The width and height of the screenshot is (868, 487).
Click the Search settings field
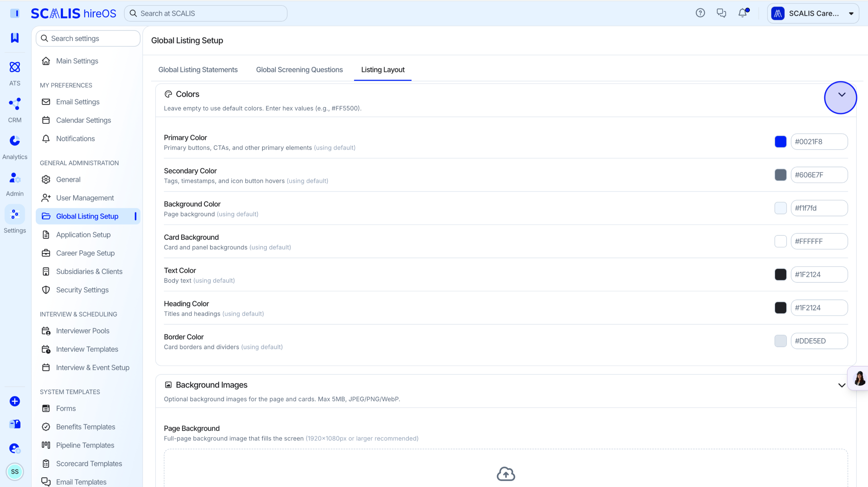pyautogui.click(x=88, y=38)
